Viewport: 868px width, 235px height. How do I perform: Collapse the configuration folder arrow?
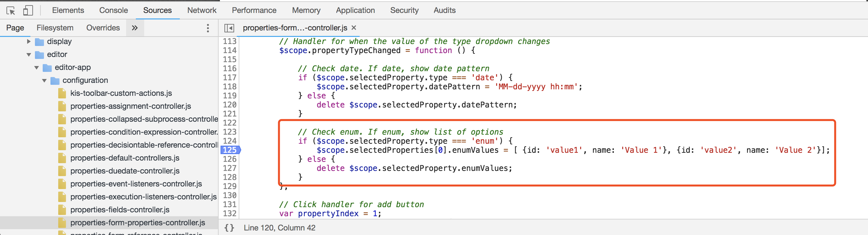pos(44,81)
